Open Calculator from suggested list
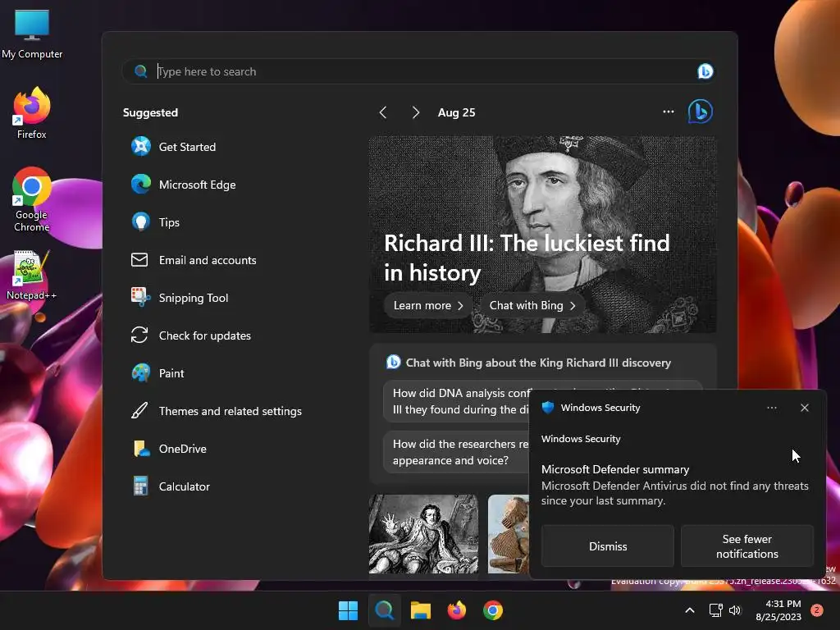The height and width of the screenshot is (630, 840). pyautogui.click(x=171, y=486)
